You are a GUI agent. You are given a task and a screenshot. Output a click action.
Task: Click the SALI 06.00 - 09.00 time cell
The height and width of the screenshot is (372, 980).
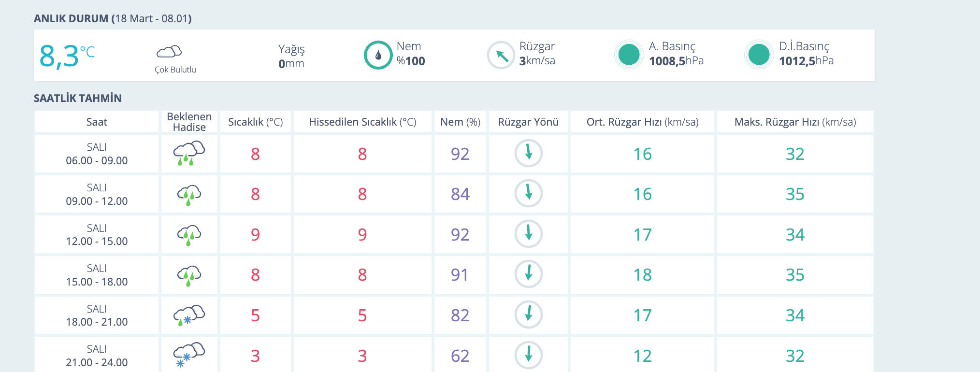click(97, 154)
